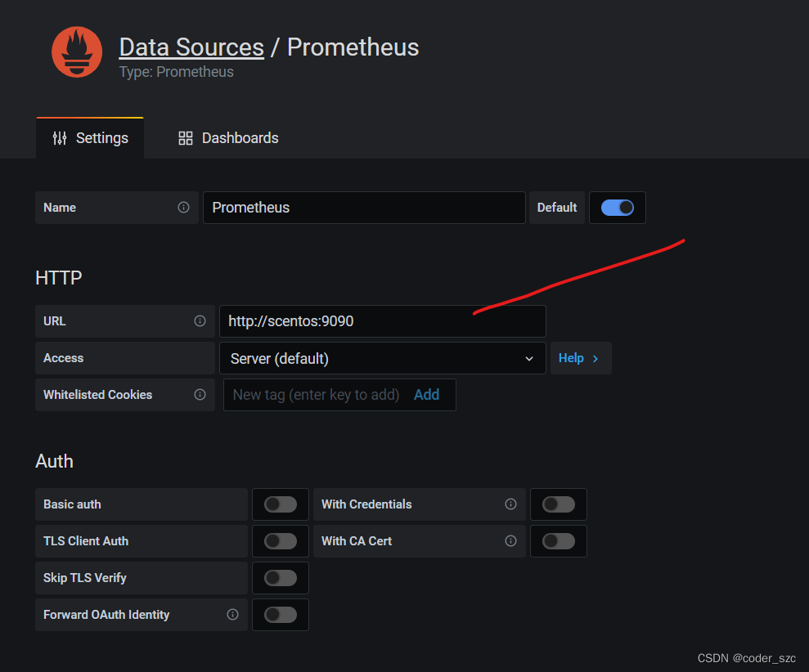This screenshot has height=672, width=809.
Task: Click the Prometheus flame logo
Action: pos(77,52)
